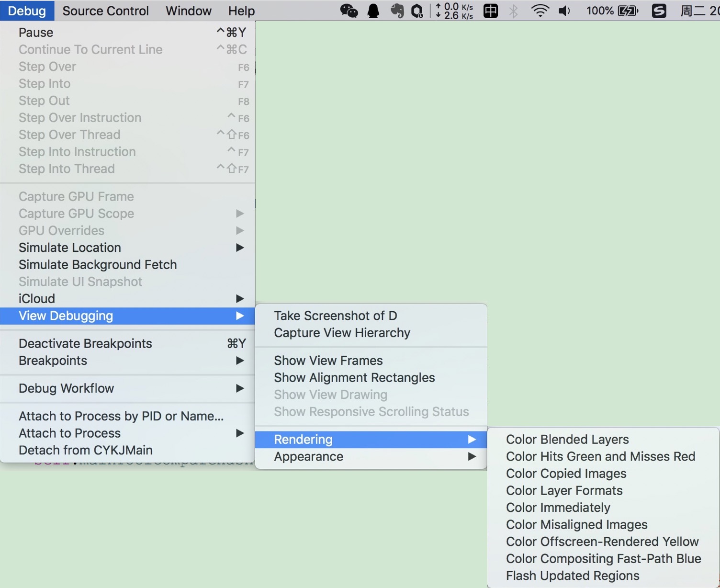This screenshot has height=588, width=720.
Task: Click the network speed monitor indicator
Action: pyautogui.click(x=454, y=11)
